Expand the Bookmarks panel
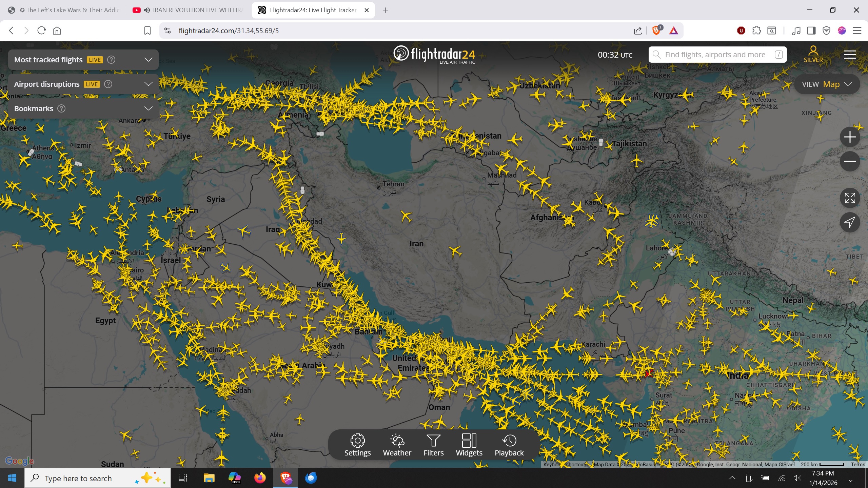Viewport: 868px width, 488px height. click(x=148, y=108)
